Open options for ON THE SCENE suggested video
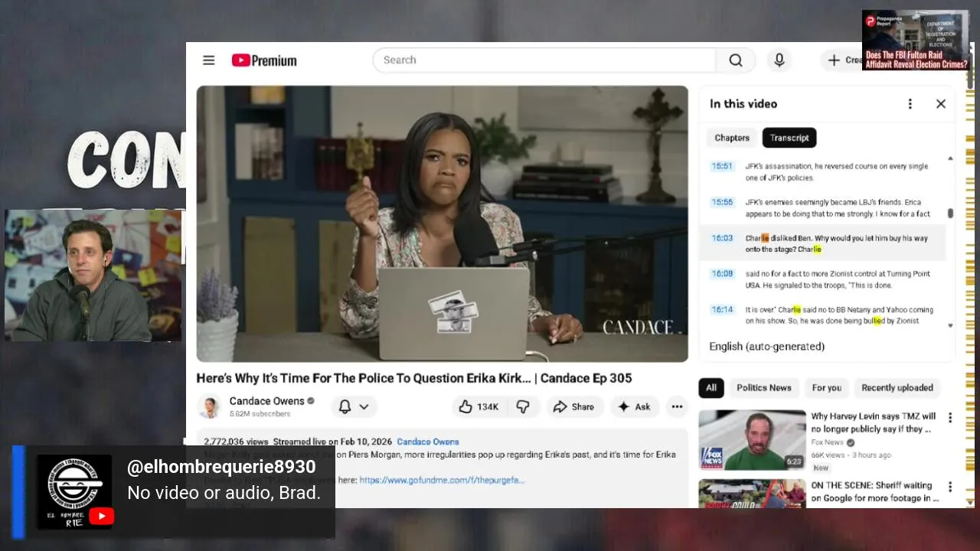This screenshot has height=551, width=980. pos(950,487)
